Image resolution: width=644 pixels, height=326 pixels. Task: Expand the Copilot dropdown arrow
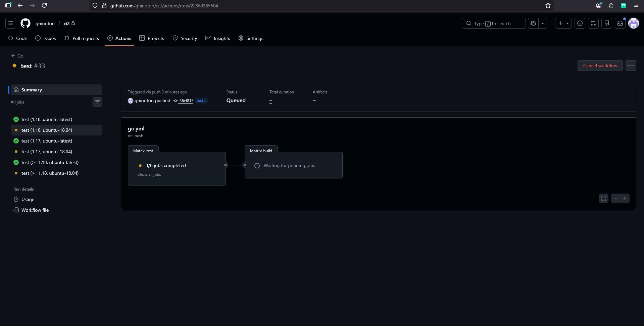[x=543, y=24]
